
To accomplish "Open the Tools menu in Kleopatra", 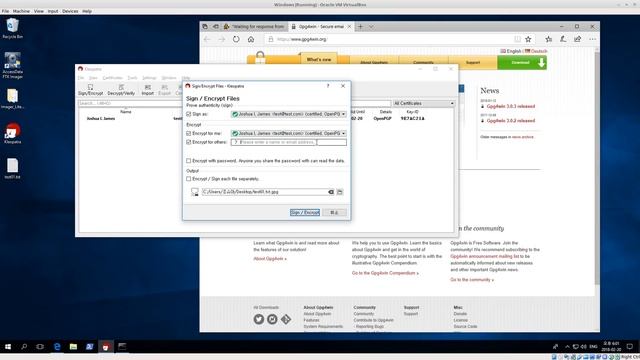I will (x=132, y=78).
